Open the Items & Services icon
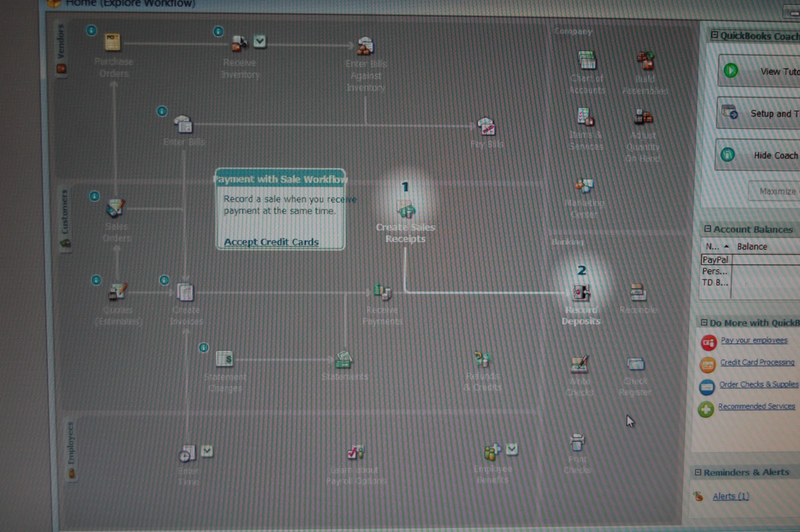The image size is (800, 532). 585,116
